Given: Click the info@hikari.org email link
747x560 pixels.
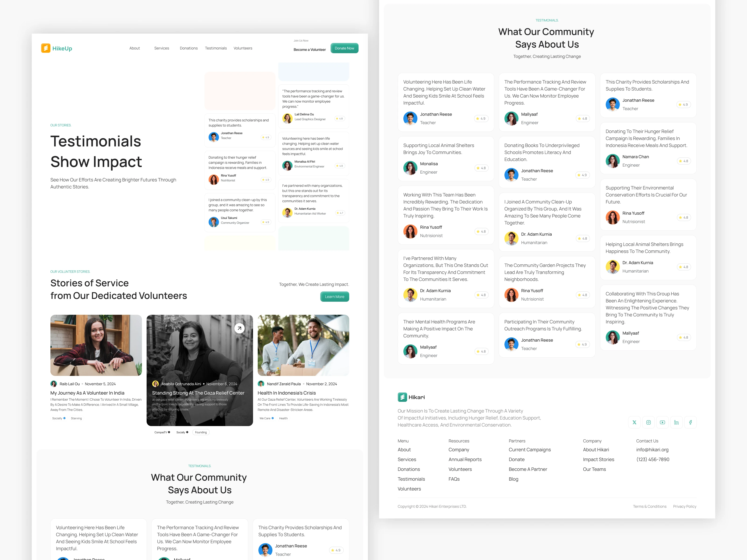Looking at the screenshot, I should pos(652,450).
